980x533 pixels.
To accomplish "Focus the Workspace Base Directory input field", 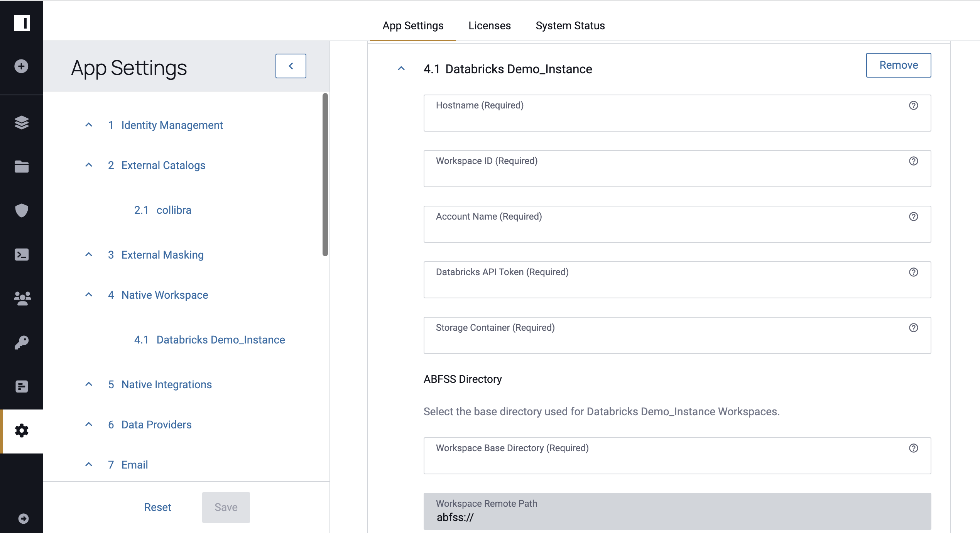I will tap(677, 456).
